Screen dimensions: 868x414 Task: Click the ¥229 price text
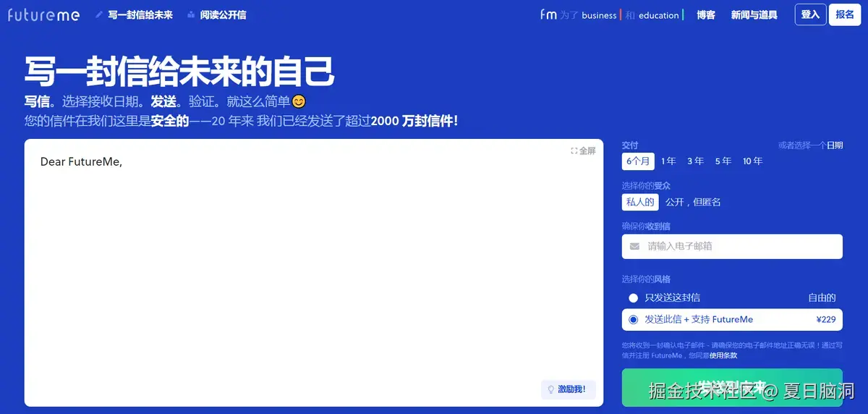pyautogui.click(x=826, y=319)
